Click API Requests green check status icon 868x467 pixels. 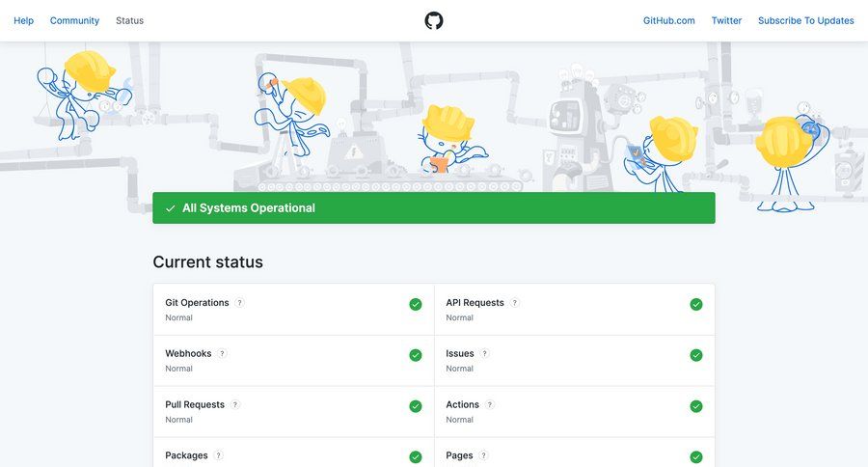696,304
